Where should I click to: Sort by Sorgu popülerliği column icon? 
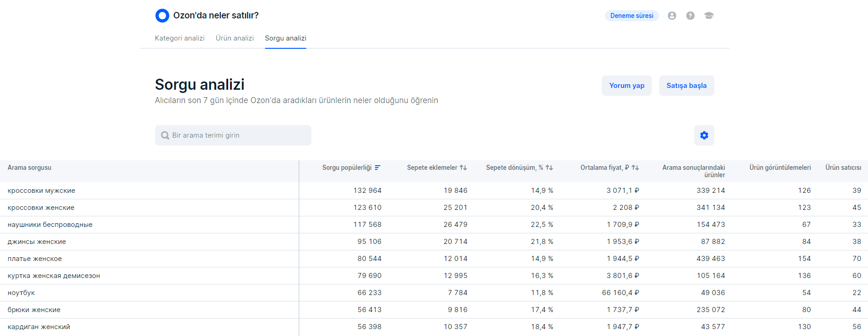coord(378,168)
